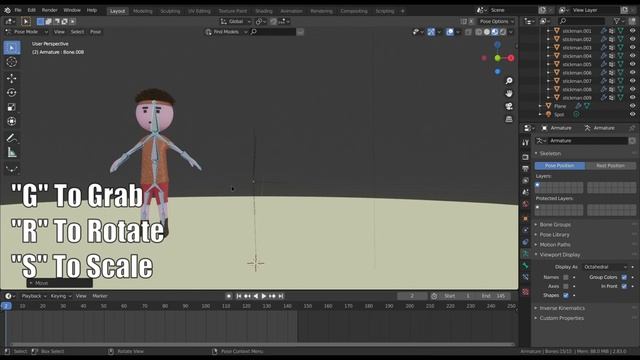Click the current frame number field

(412, 296)
